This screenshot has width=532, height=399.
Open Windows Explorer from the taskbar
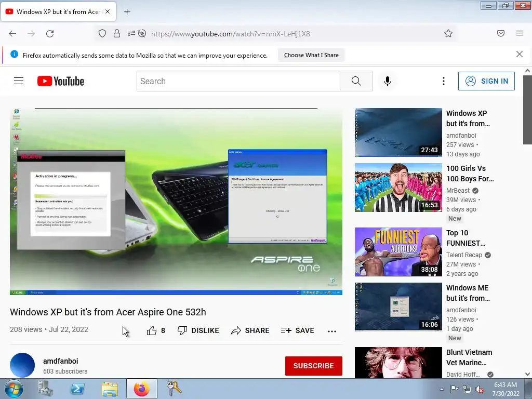(x=110, y=389)
